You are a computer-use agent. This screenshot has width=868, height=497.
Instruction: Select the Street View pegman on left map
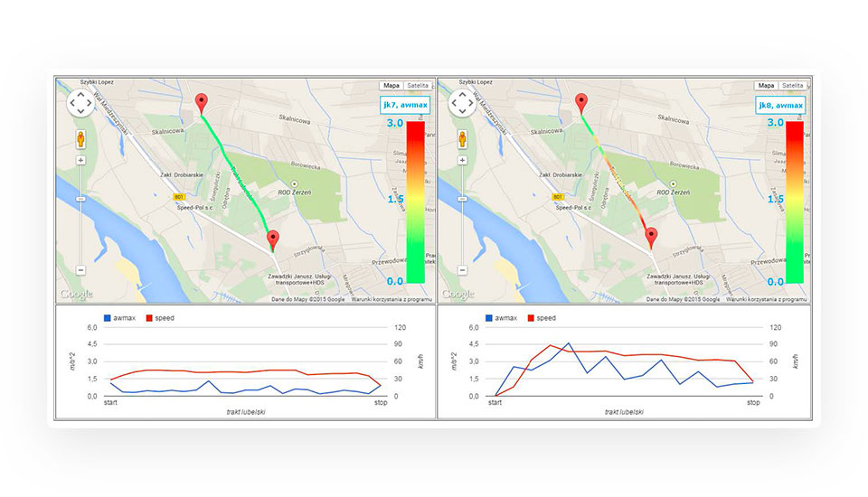80,139
